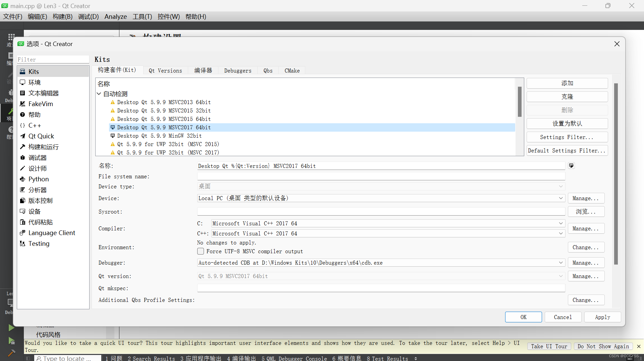Image resolution: width=644 pixels, height=361 pixels.
Task: Open the C++ compiler dropdown
Action: pyautogui.click(x=388, y=233)
